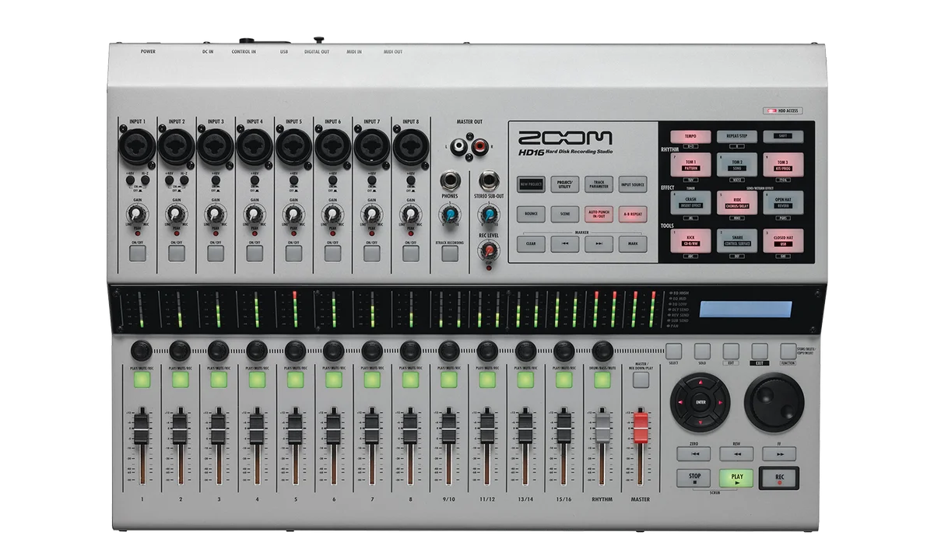934x560 pixels.
Task: Click the MARK marker key
Action: tap(633, 244)
